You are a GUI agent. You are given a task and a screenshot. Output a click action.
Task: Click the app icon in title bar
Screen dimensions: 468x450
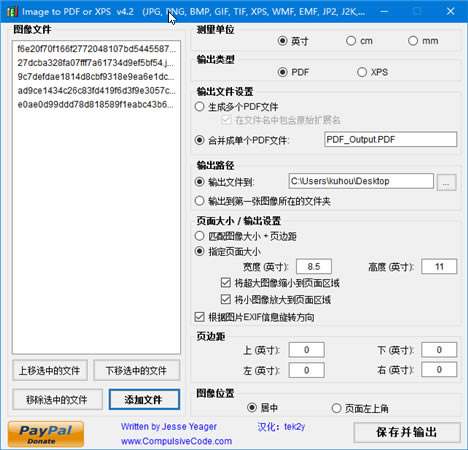pos(12,12)
